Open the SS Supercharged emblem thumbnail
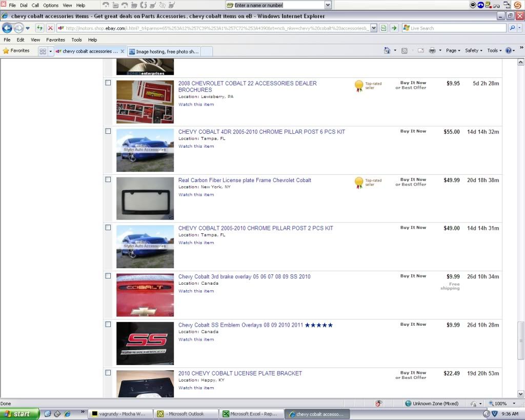This screenshot has height=420, width=525. click(145, 343)
